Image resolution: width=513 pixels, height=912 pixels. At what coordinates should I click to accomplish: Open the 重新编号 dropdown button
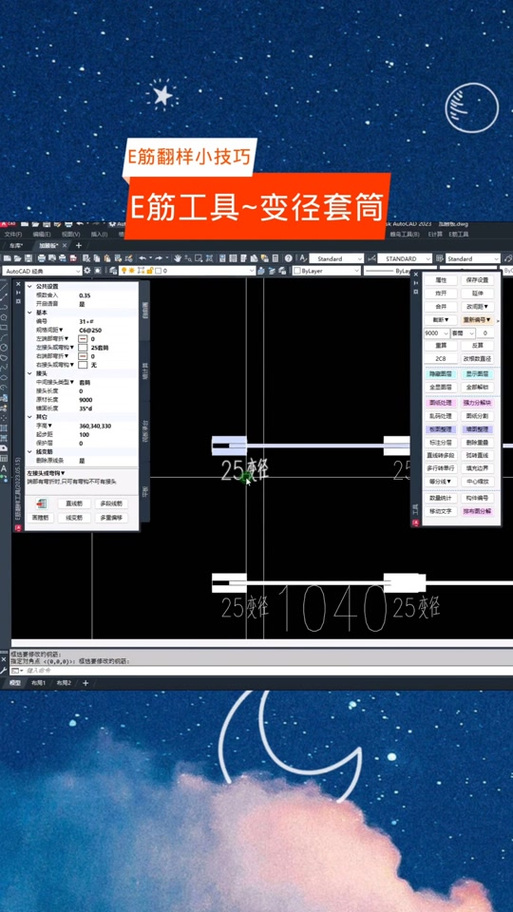click(478, 320)
